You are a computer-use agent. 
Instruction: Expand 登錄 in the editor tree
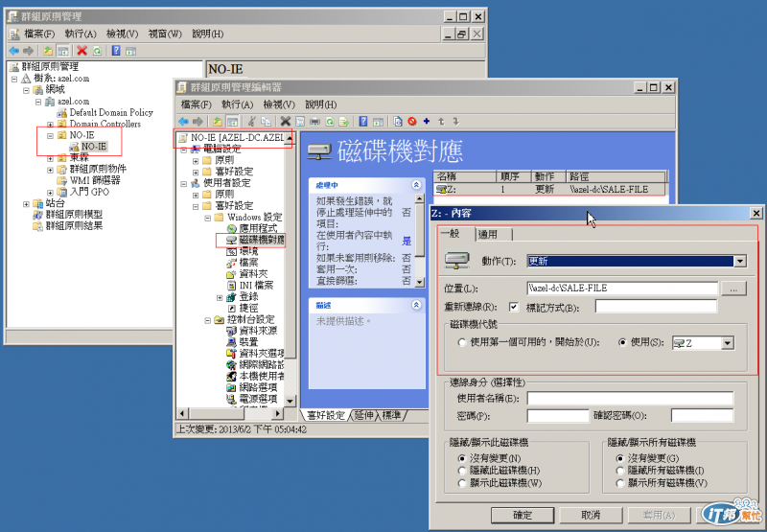[x=220, y=297]
